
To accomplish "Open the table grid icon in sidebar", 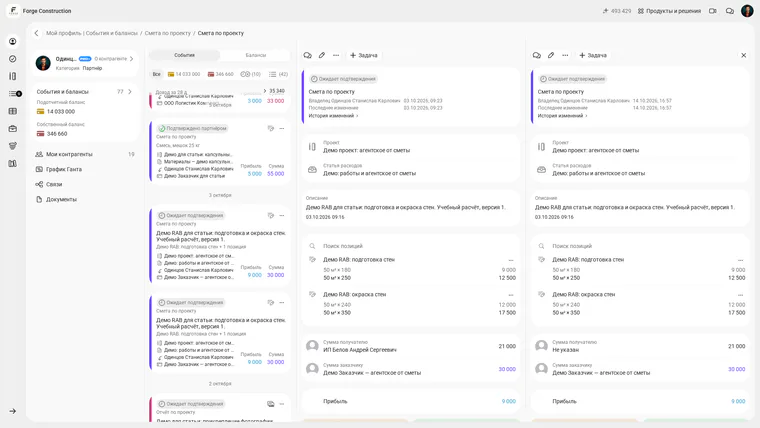I will tap(13, 111).
